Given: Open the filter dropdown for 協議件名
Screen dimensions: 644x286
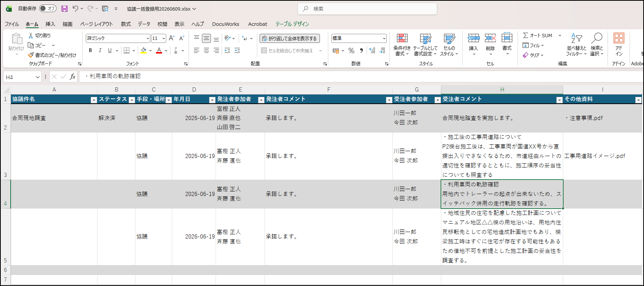Looking at the screenshot, I should (94, 100).
